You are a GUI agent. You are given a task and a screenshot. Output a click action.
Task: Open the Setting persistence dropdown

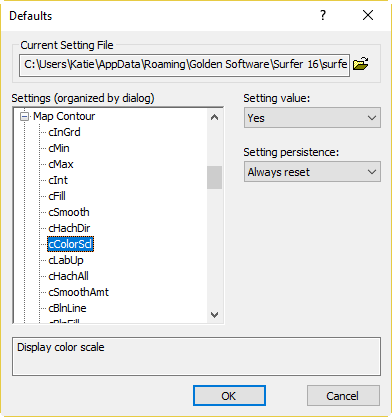pyautogui.click(x=312, y=172)
